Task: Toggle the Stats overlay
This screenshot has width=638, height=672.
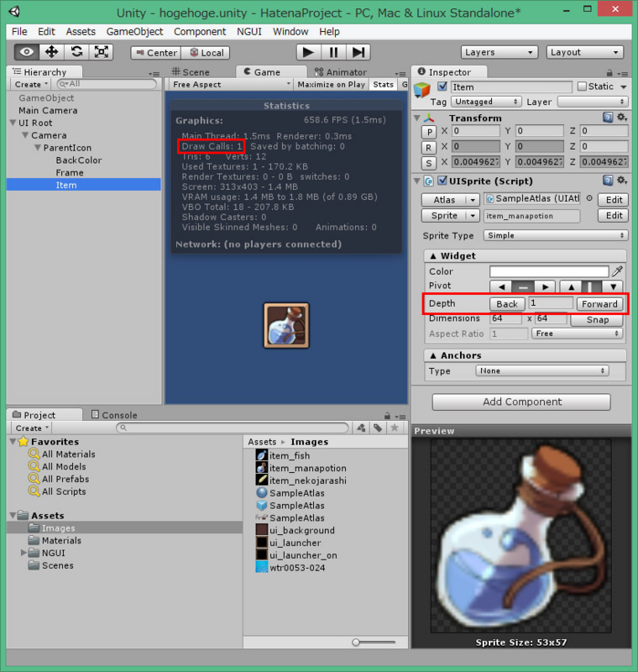Action: point(384,85)
